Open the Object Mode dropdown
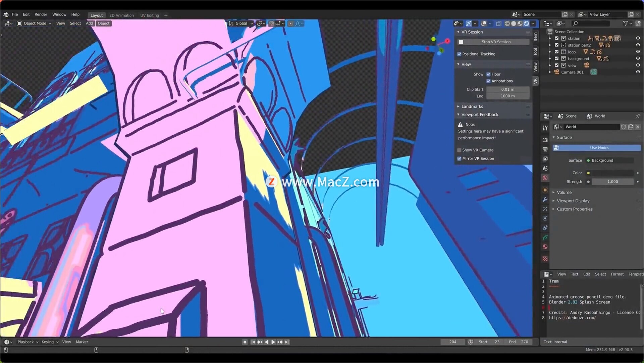 (34, 24)
